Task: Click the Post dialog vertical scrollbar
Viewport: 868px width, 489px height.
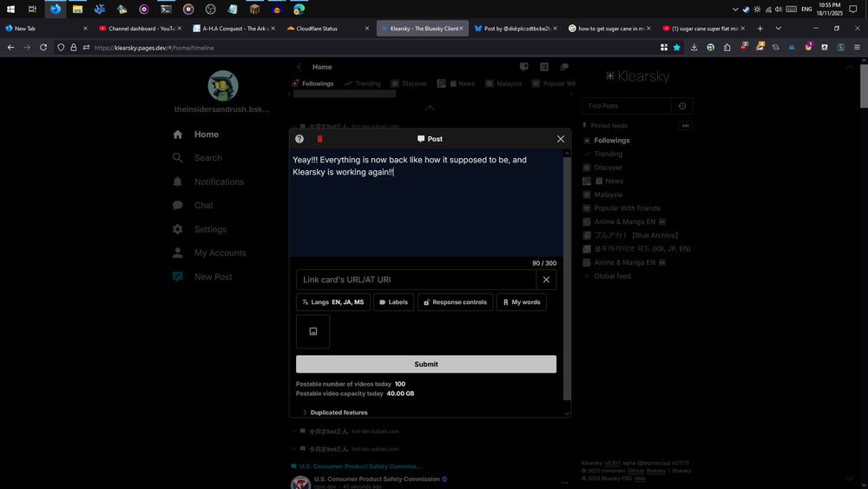Action: click(567, 277)
